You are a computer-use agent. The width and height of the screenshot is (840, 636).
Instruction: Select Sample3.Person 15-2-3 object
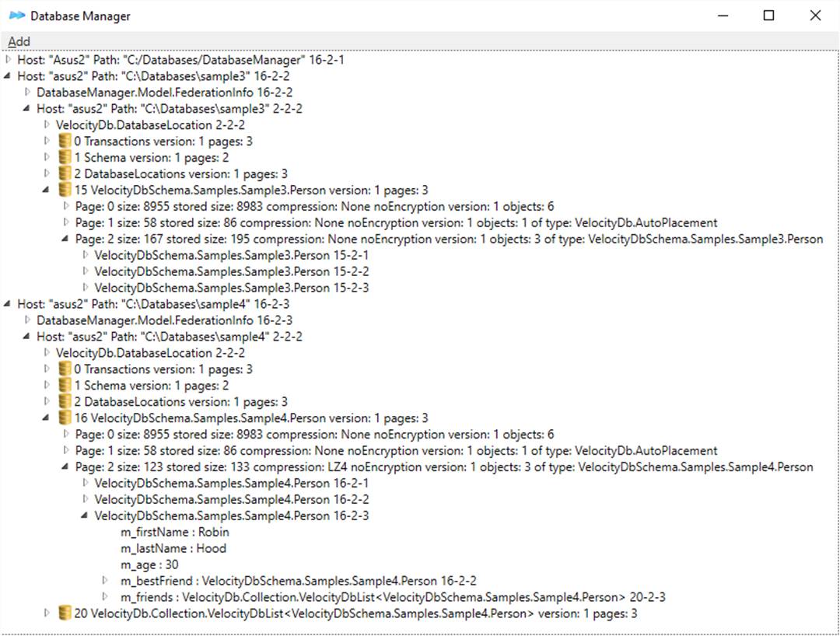point(232,288)
